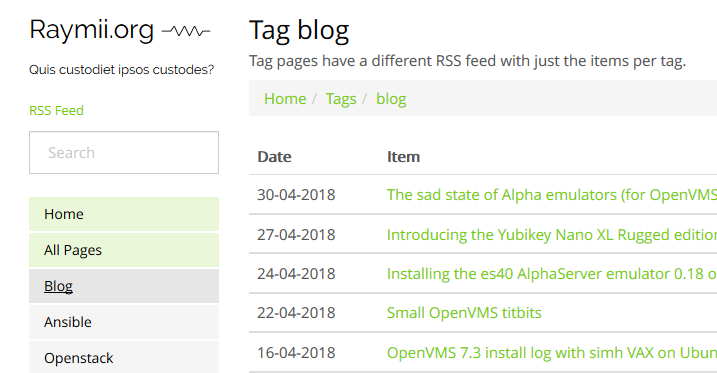Open the sad state of Alpha emulators article
Viewport: 717px width, 373px height.
point(551,195)
